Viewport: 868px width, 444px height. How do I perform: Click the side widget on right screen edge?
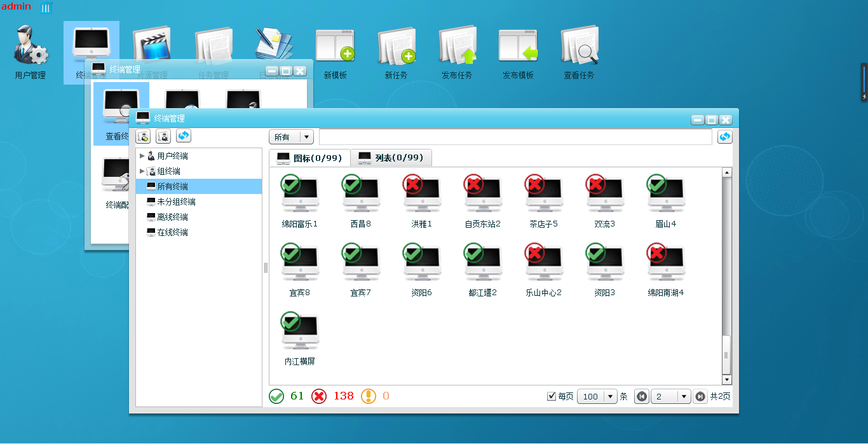[864, 82]
